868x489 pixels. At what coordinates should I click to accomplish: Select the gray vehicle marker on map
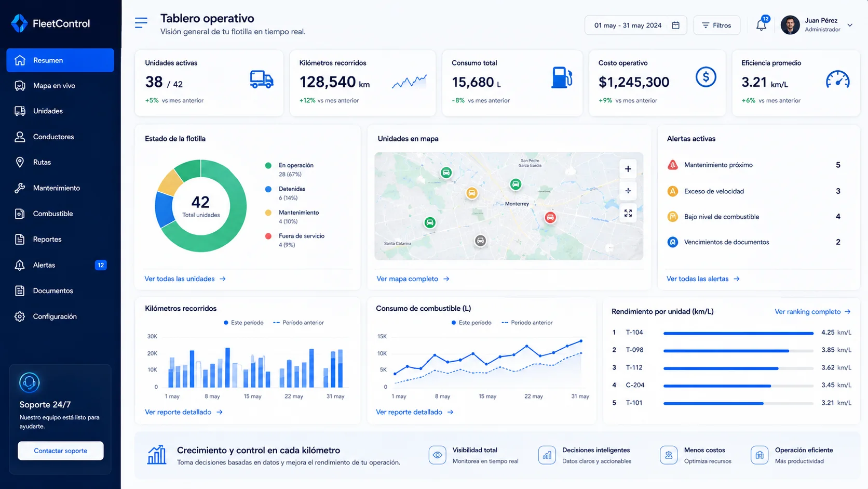click(481, 241)
